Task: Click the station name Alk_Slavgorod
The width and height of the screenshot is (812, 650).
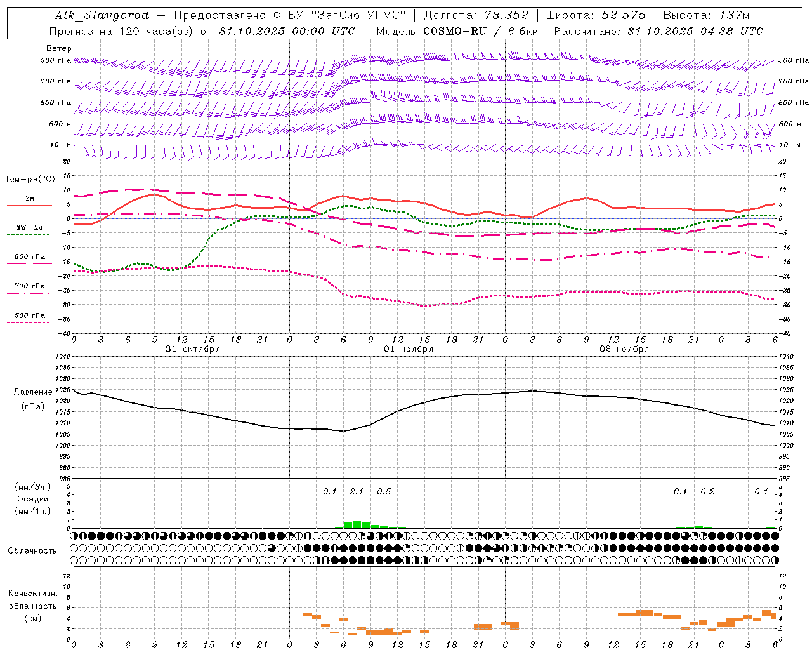Action: coord(101,15)
